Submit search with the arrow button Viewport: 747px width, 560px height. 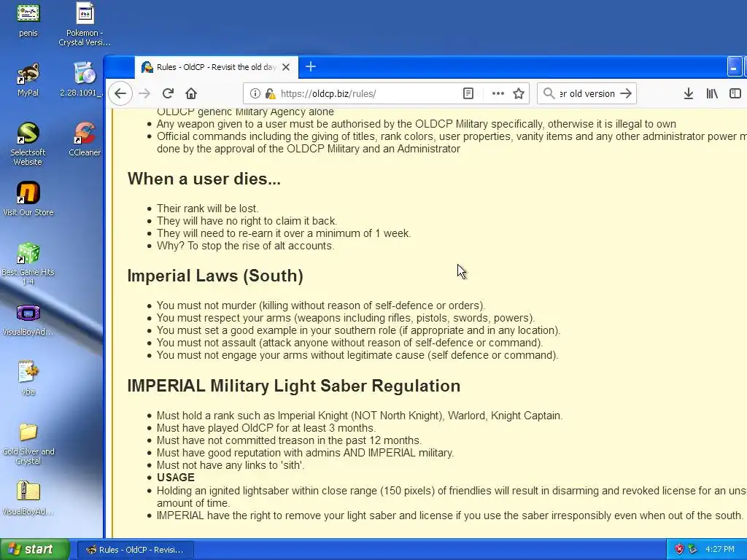[626, 93]
